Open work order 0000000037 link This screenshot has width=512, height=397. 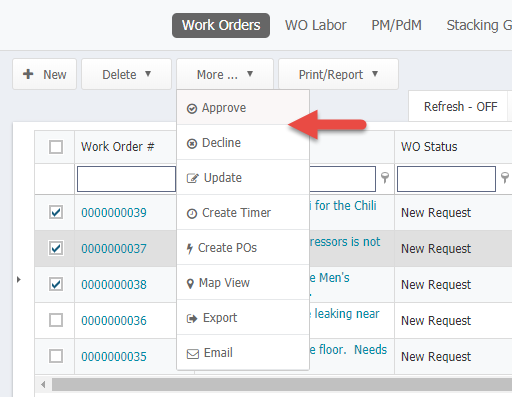114,249
